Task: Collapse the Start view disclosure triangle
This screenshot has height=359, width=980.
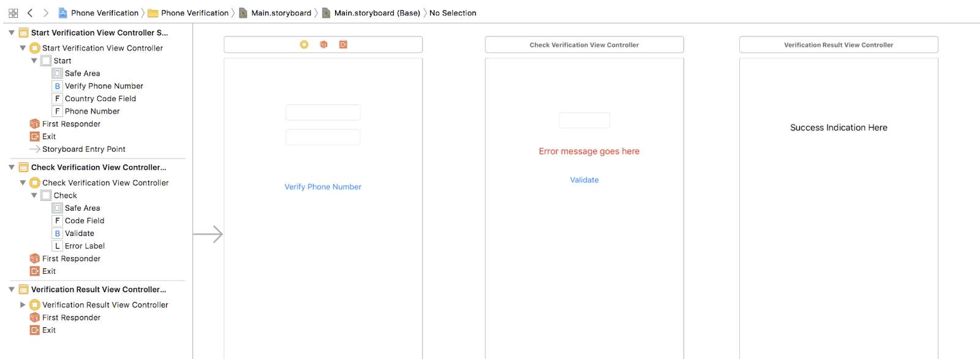Action: click(x=34, y=61)
